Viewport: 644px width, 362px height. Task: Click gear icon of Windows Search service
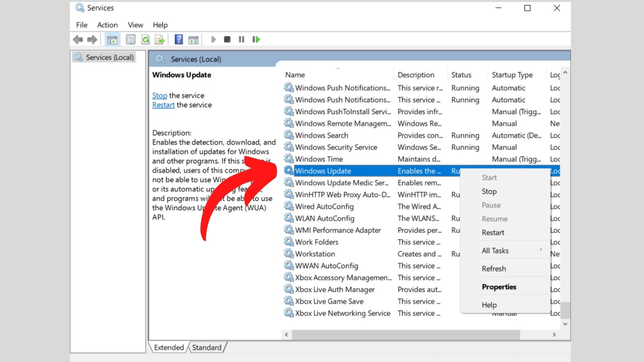tap(288, 135)
